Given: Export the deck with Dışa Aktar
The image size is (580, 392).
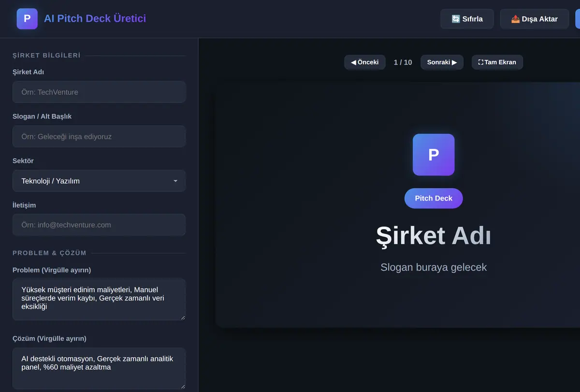Looking at the screenshot, I should (x=534, y=19).
